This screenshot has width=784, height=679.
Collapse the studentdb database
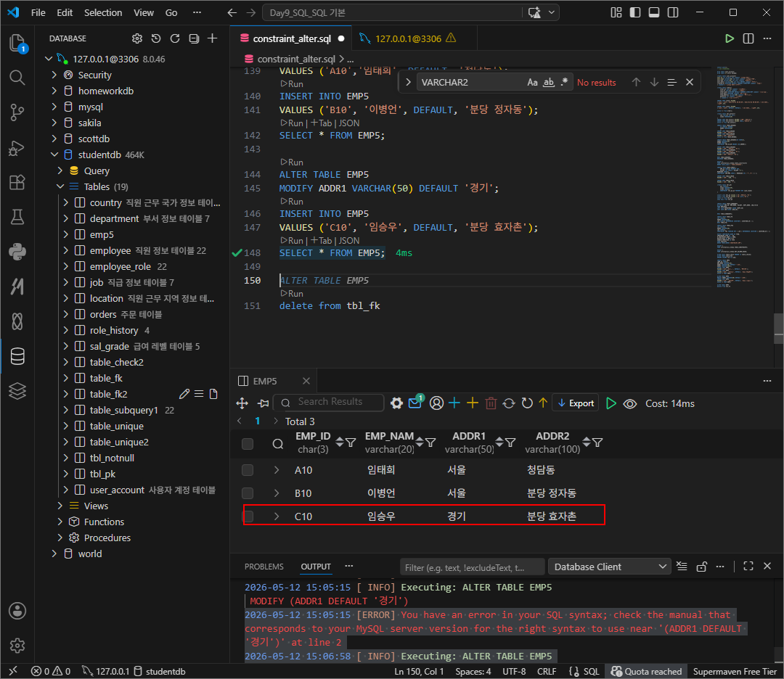[x=54, y=155]
